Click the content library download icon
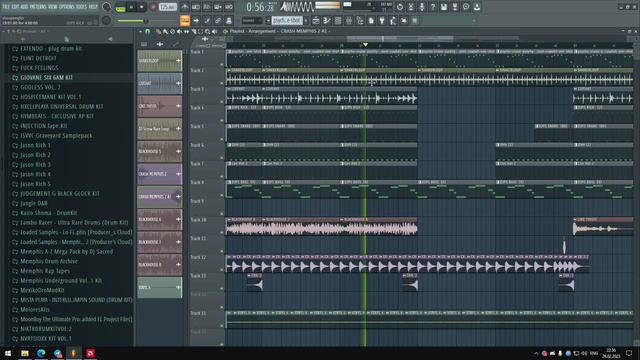The image size is (640, 360). coord(477,7)
